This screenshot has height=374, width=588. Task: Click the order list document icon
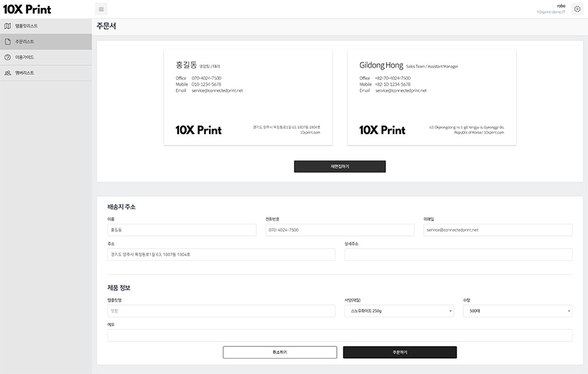click(8, 42)
